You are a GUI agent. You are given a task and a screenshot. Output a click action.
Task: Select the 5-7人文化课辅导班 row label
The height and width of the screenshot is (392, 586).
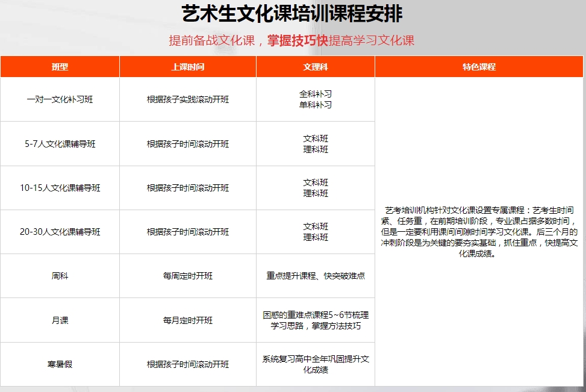coord(60,144)
